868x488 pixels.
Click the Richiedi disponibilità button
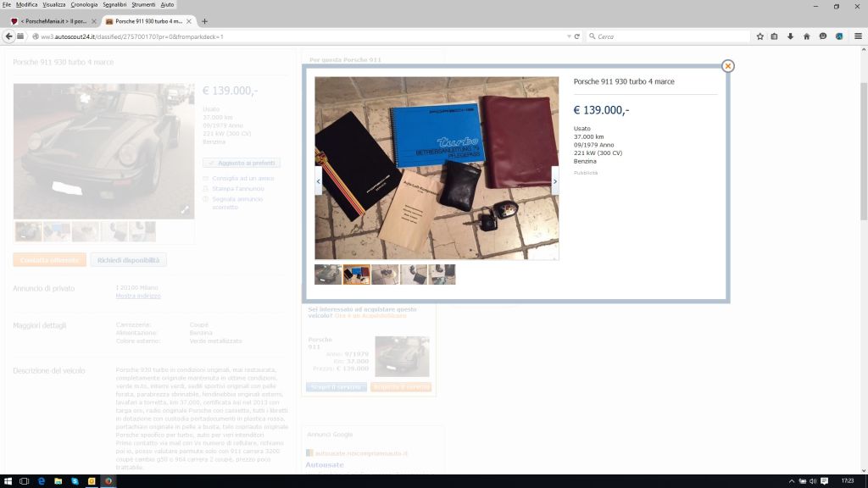(x=129, y=260)
